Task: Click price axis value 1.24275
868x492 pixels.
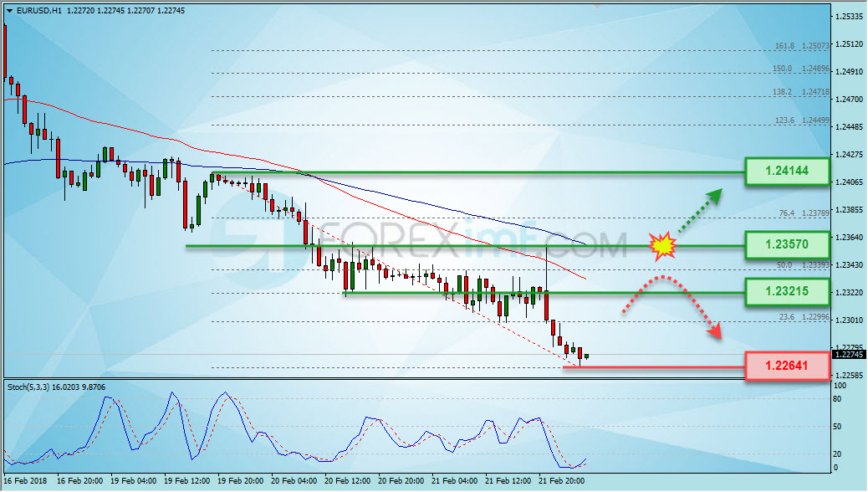Action: 849,155
